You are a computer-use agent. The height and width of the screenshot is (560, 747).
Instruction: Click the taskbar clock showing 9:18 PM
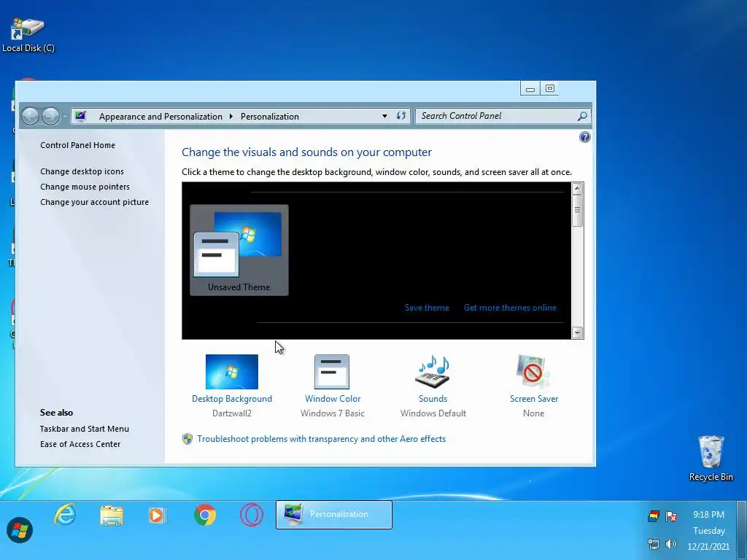[x=708, y=530]
